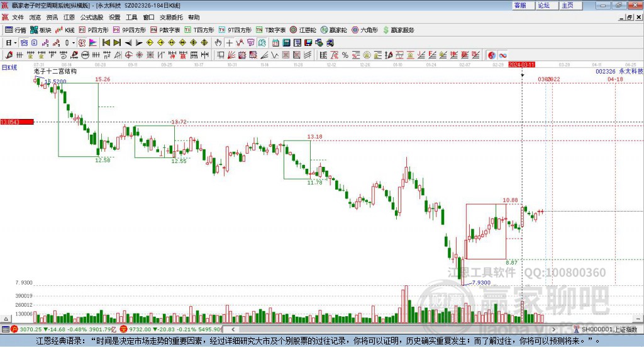This screenshot has width=644, height=347.
Task: Open the 文件 menu
Action: 18,17
